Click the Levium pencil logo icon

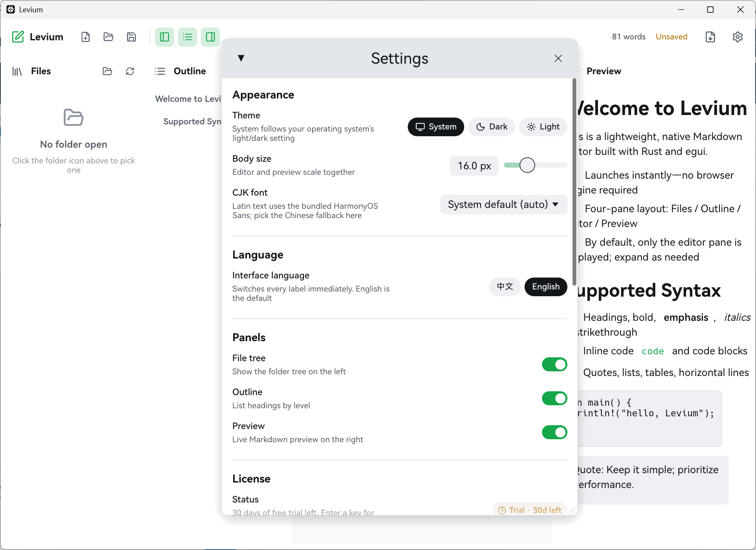click(x=18, y=37)
